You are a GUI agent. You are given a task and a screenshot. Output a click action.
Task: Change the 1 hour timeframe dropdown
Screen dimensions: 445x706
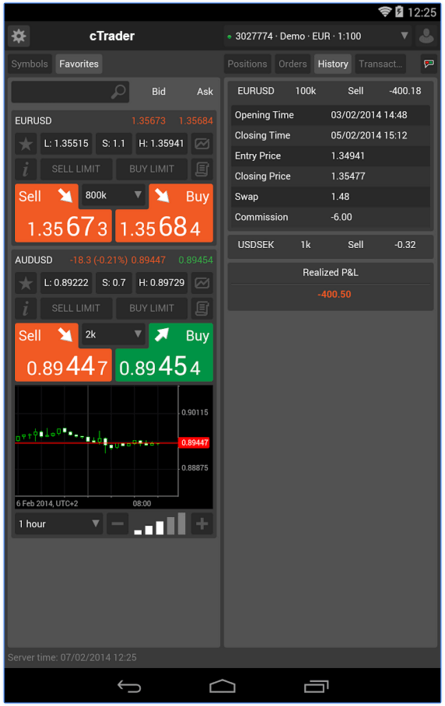pos(59,524)
